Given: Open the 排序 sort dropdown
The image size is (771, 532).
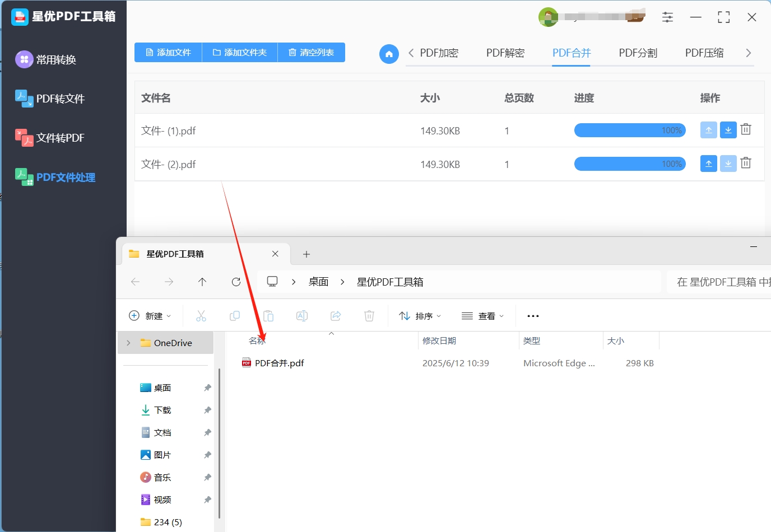Looking at the screenshot, I should click(x=420, y=316).
